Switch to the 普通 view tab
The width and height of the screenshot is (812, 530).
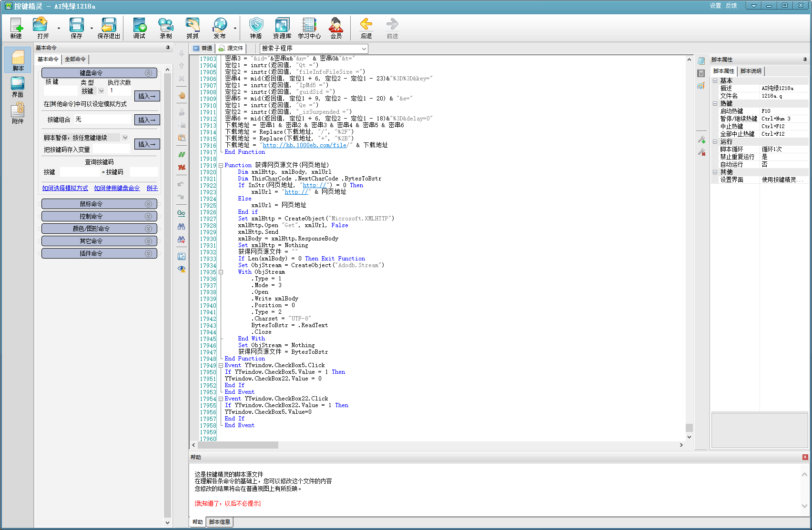203,48
